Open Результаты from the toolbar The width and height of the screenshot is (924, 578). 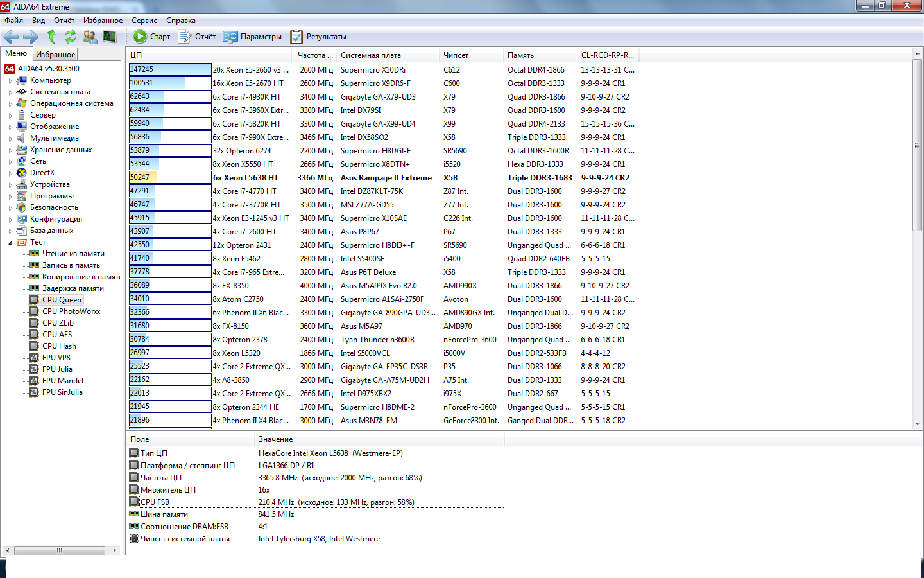click(x=318, y=37)
